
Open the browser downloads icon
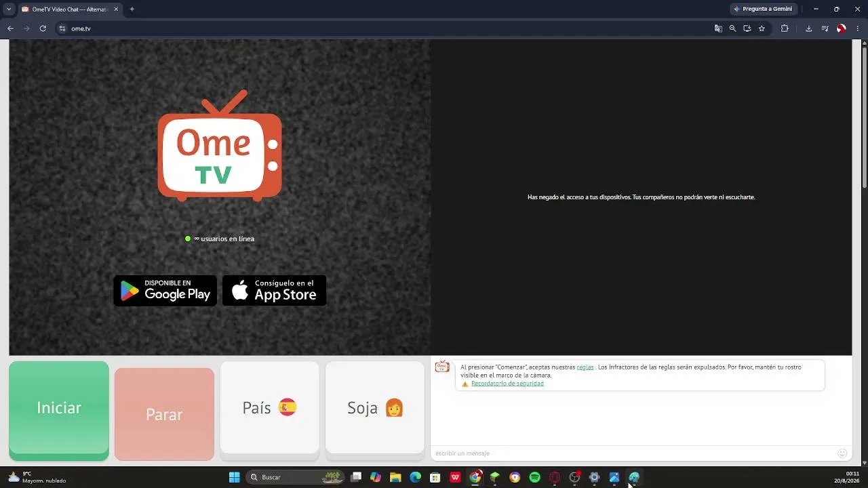pos(808,28)
